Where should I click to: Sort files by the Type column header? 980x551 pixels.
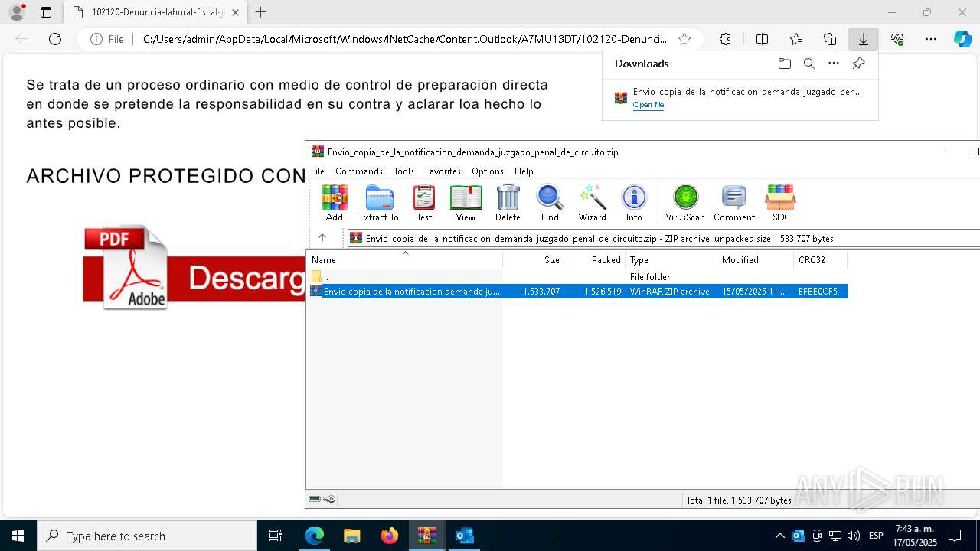click(x=671, y=260)
